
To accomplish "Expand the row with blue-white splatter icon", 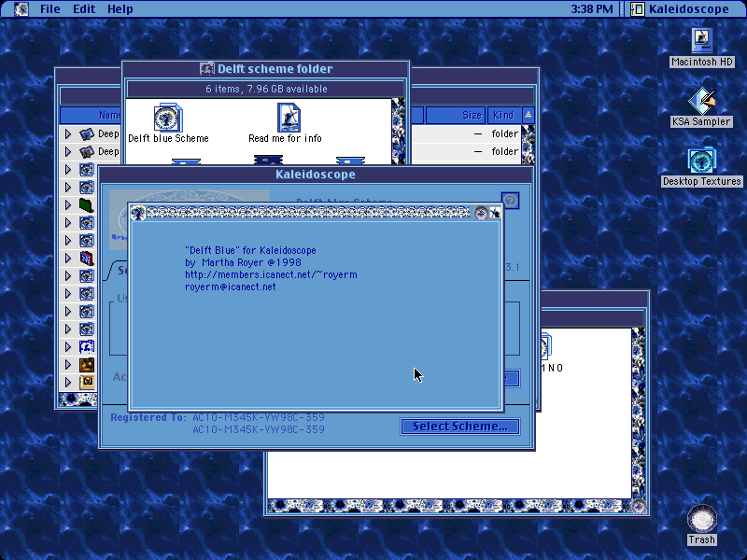I will pyautogui.click(x=67, y=346).
